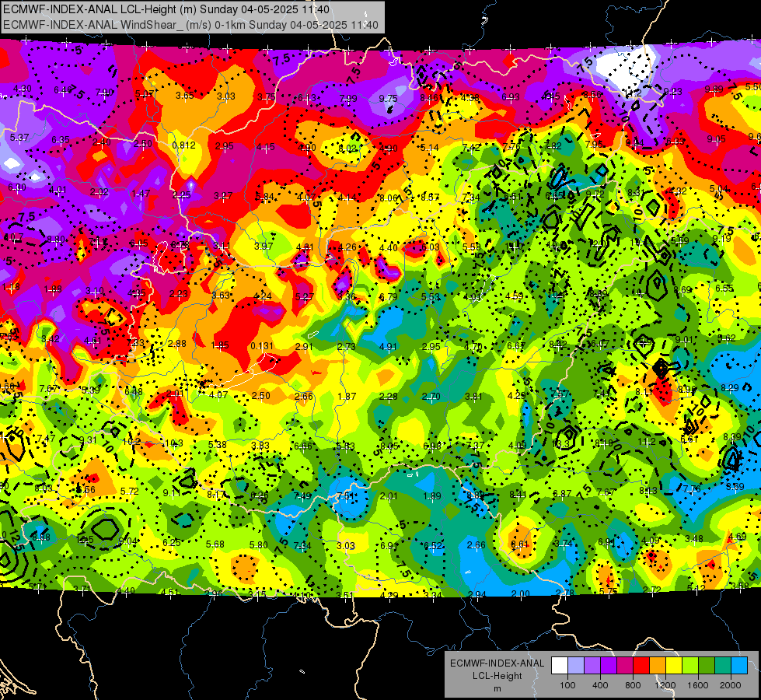
Task: Click the 8.02 shear value
Action: pos(347,148)
